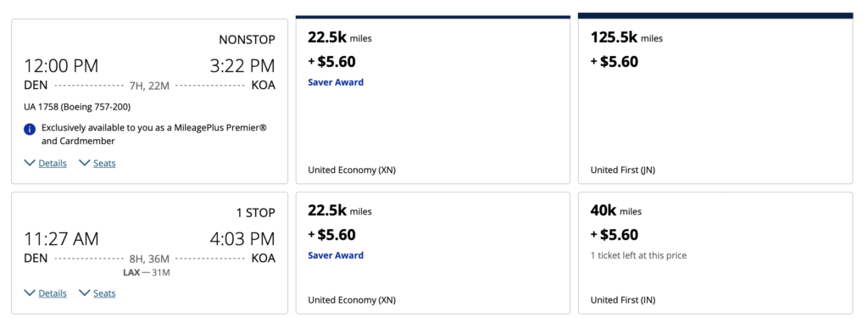Click the 1 ticket left at this price note
The image size is (868, 318).
pyautogui.click(x=639, y=255)
